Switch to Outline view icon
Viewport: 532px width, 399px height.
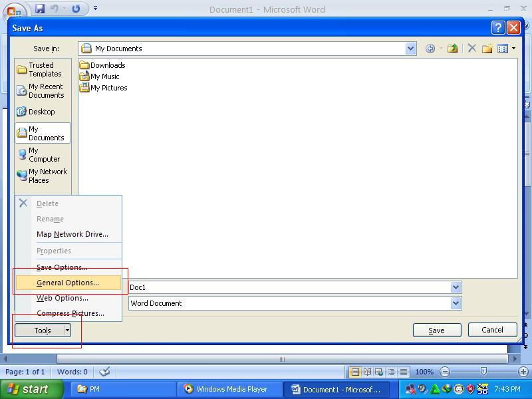point(391,372)
